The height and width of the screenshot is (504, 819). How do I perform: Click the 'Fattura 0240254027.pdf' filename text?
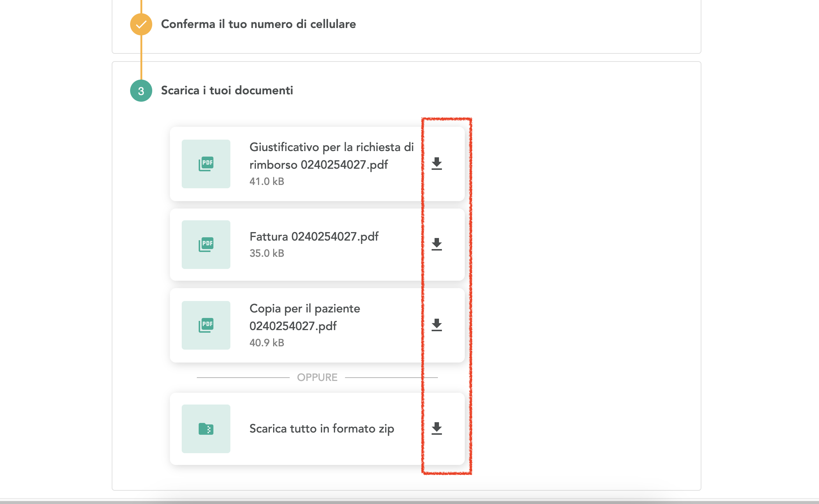[x=314, y=237]
